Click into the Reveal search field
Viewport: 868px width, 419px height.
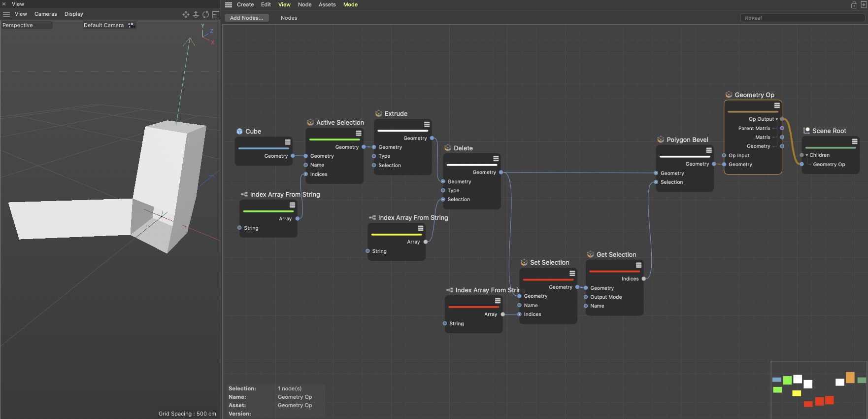coord(802,18)
